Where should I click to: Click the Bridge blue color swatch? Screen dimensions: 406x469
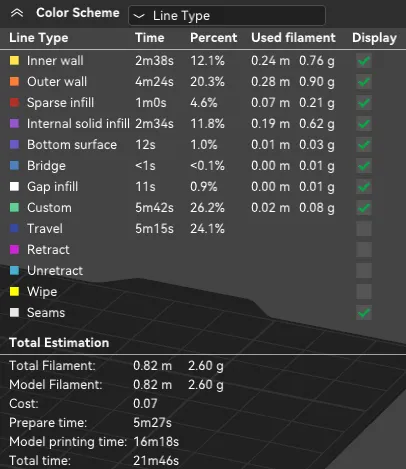(x=14, y=166)
